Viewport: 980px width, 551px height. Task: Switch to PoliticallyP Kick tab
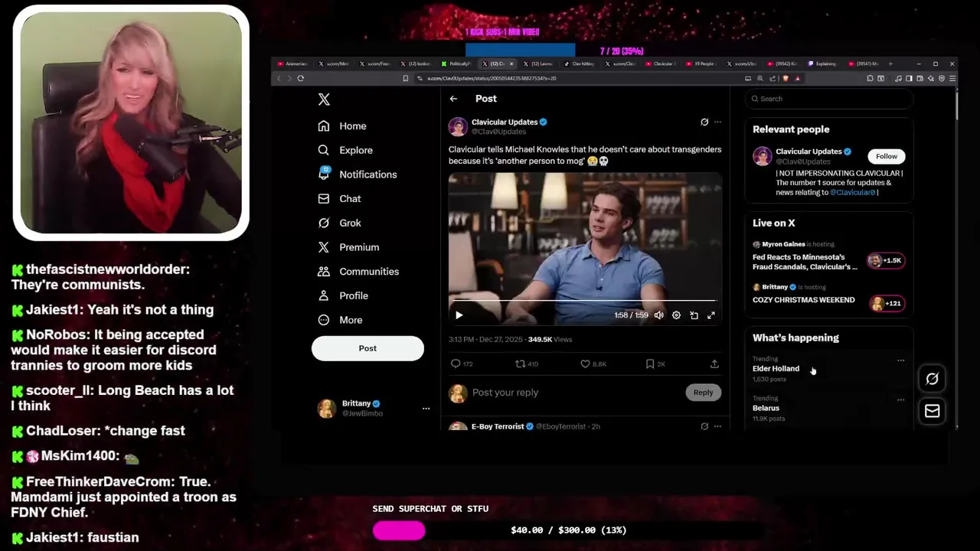[x=458, y=64]
